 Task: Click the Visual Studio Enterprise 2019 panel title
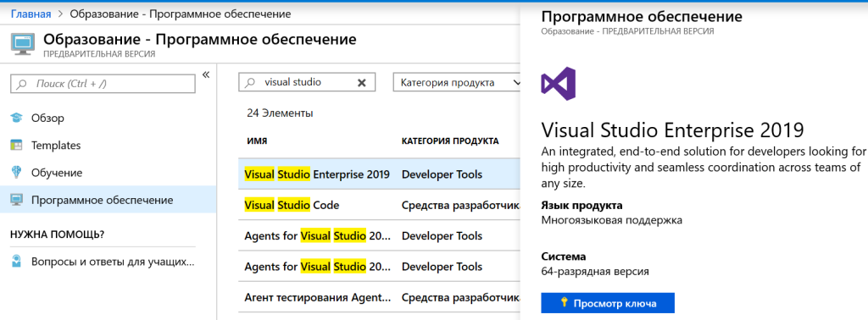[672, 131]
